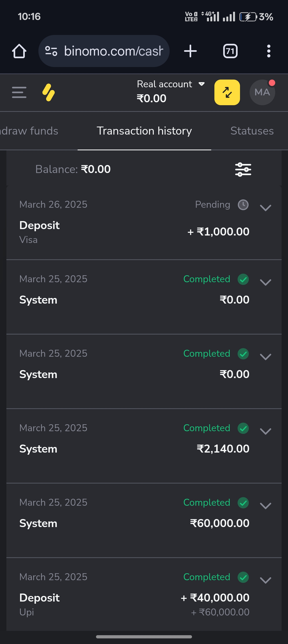
Task: Tap the binomo.com address bar
Action: (x=113, y=51)
